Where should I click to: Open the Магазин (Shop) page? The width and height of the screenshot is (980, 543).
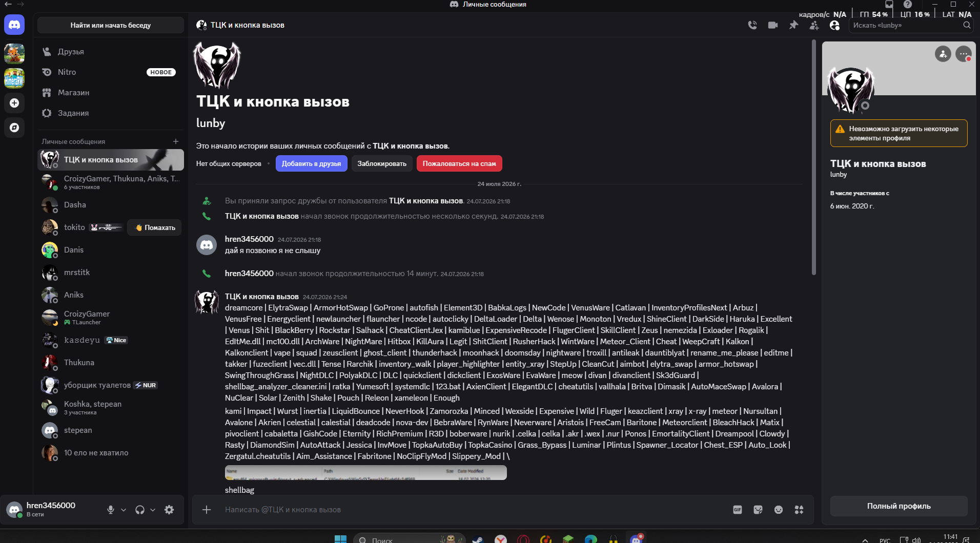pos(111,93)
